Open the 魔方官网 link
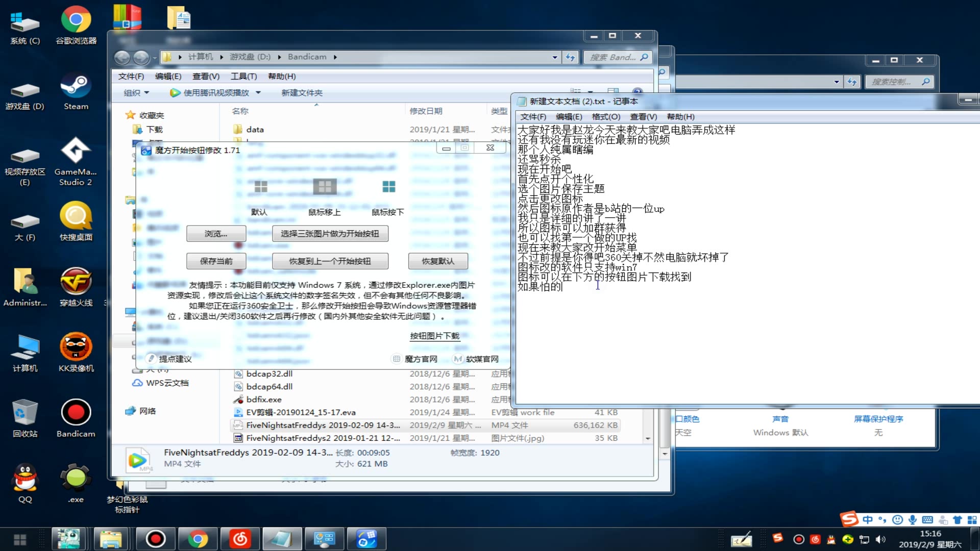 coord(415,359)
